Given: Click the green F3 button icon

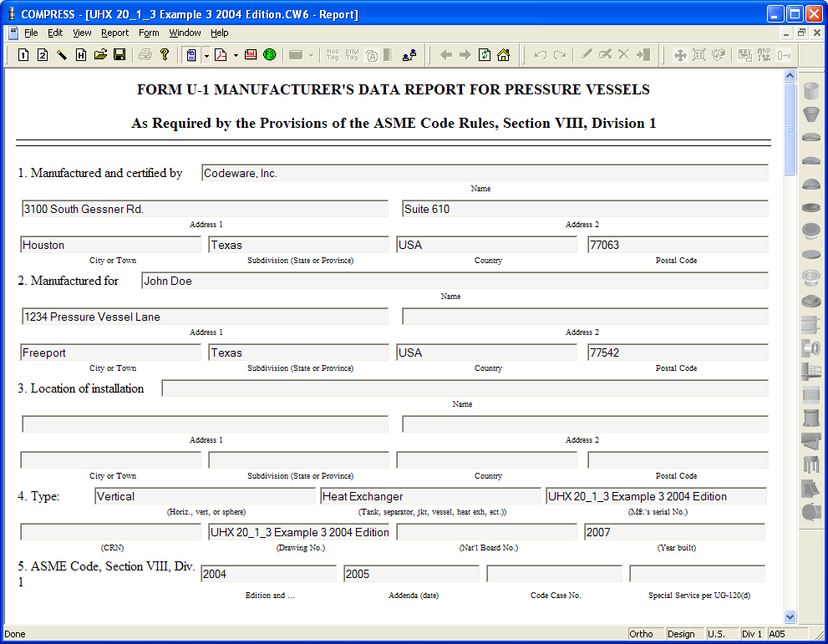Looking at the screenshot, I should point(270,54).
